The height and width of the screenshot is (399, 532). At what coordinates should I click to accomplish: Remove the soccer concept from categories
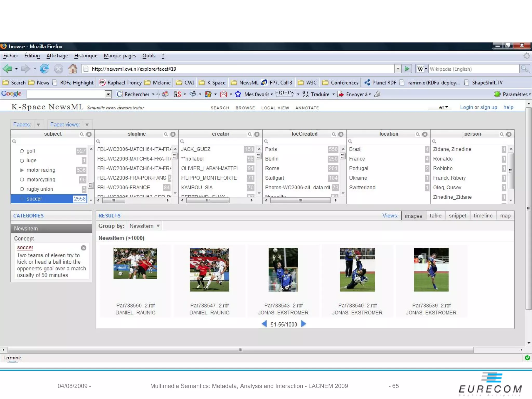83,248
